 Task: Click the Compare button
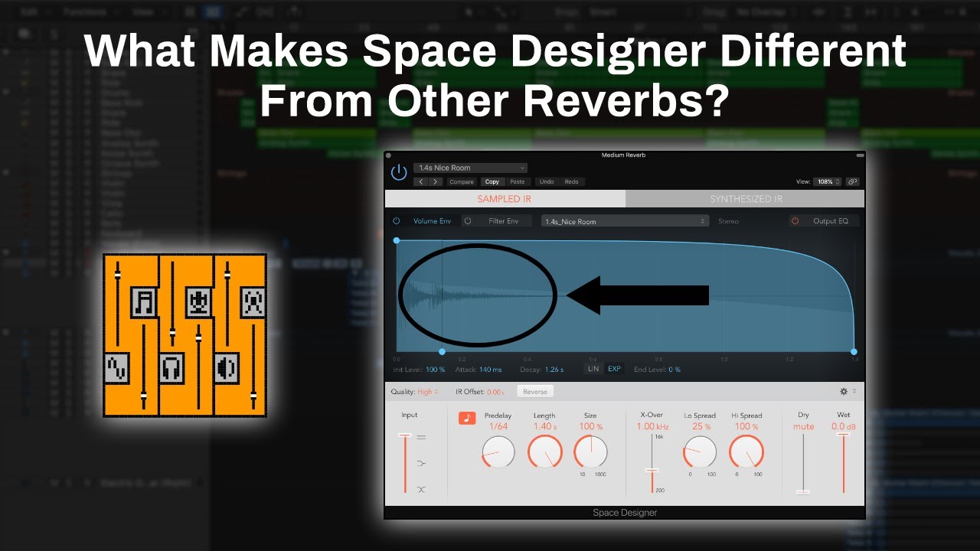[x=462, y=182]
